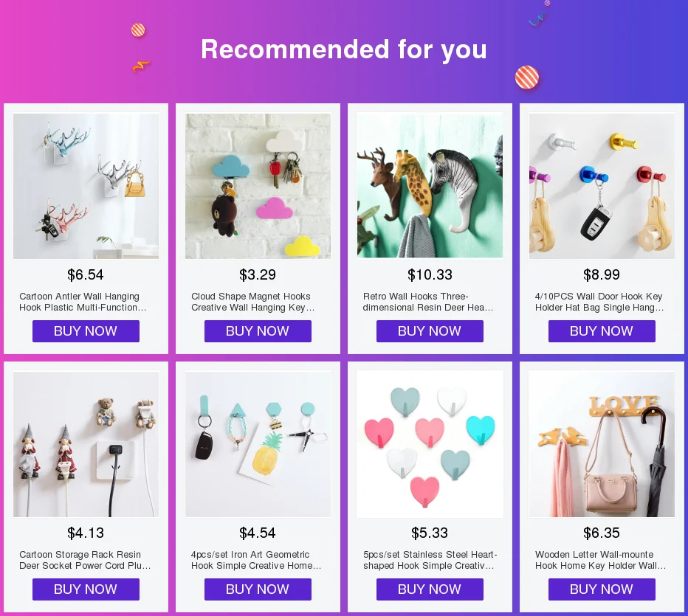Buy the $4.13 cartoon storage rack

click(x=86, y=589)
